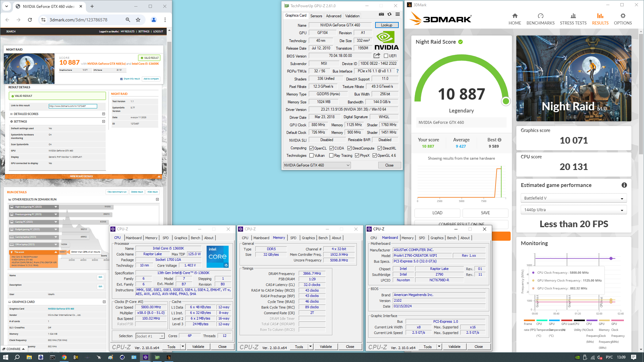Open the Bench tab in the CPU-Z Memory window
This screenshot has height=362, width=644.
tap(323, 238)
